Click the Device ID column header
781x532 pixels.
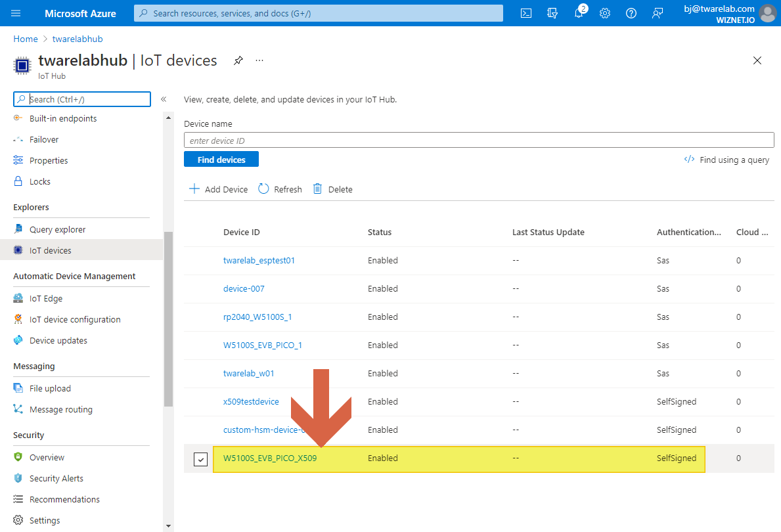[242, 232]
